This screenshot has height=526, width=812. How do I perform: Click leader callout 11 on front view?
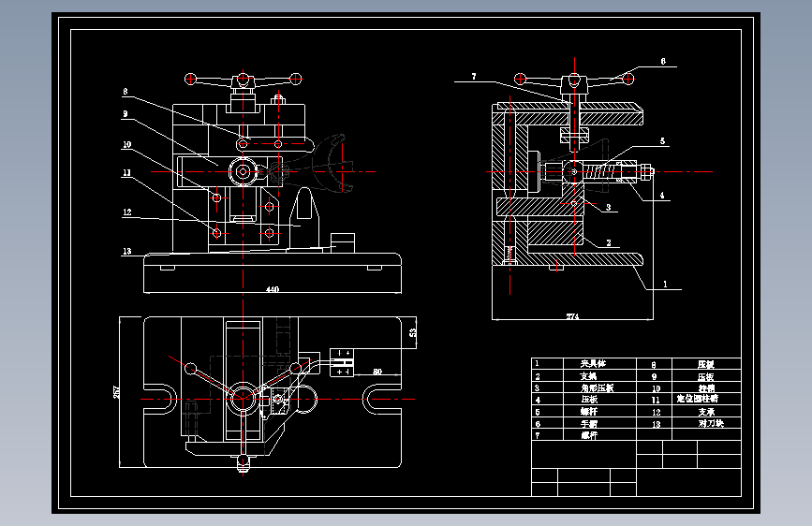126,173
